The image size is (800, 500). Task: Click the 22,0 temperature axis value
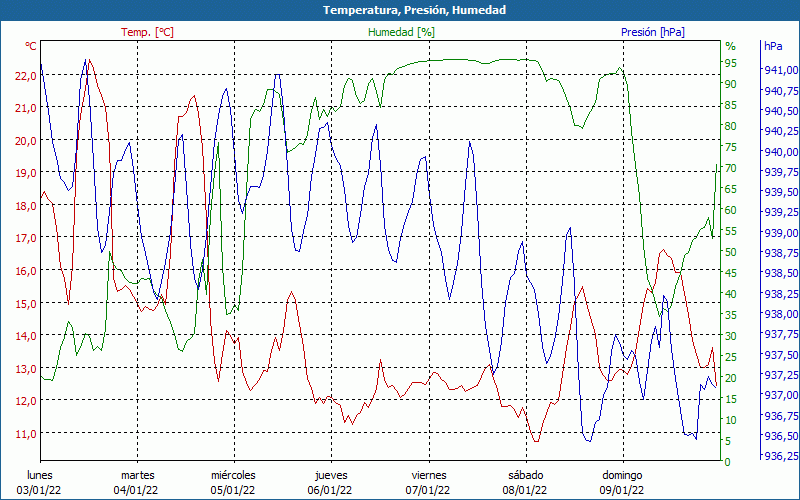click(26, 76)
